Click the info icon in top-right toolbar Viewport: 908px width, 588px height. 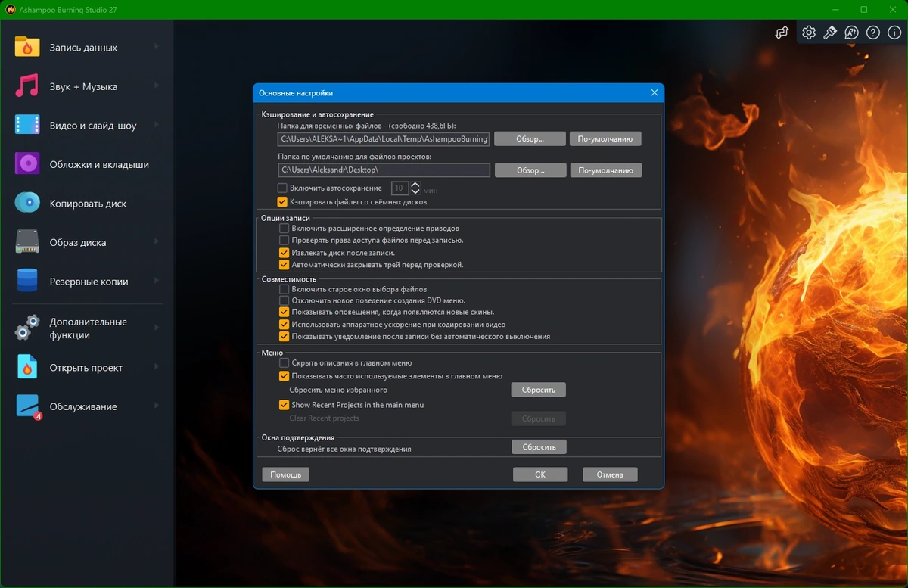point(894,33)
